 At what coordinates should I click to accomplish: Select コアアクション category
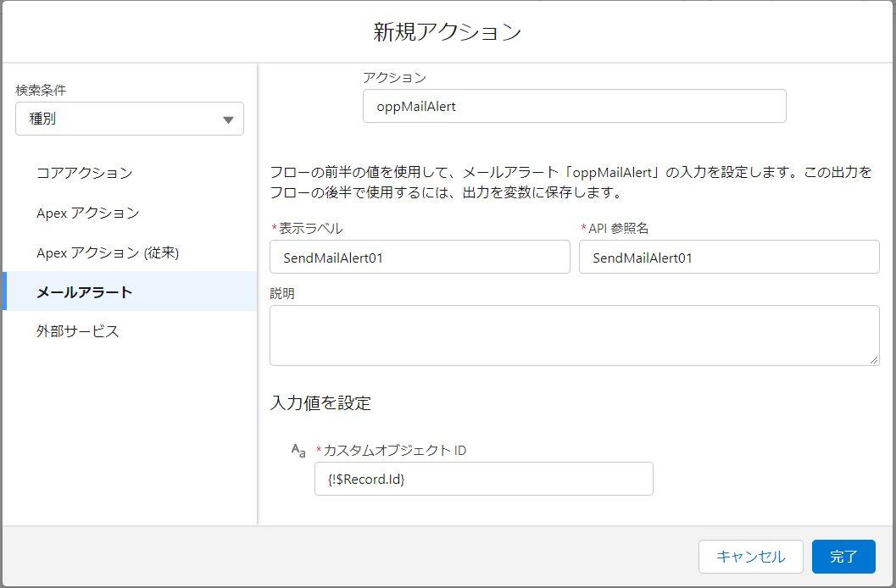point(85,173)
